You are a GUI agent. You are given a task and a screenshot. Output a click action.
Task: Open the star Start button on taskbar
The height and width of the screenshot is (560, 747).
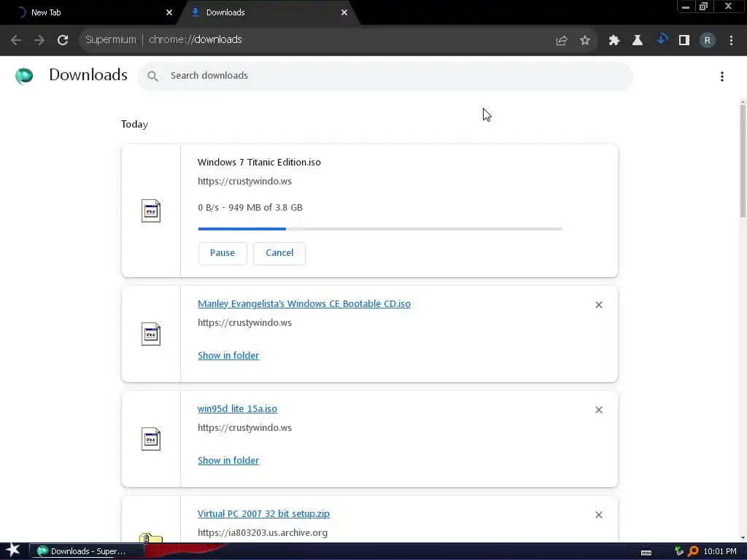pos(13,551)
